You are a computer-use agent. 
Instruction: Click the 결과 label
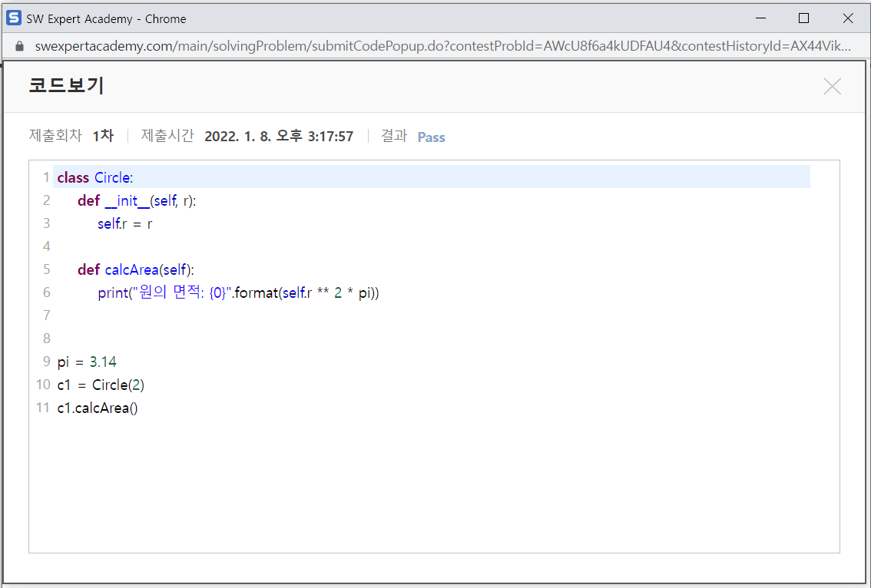tap(394, 135)
